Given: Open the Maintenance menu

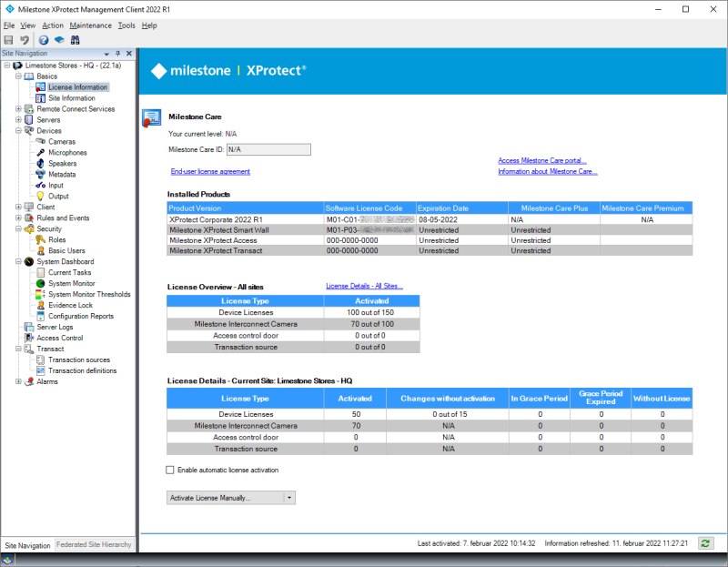Looking at the screenshot, I should pos(90,25).
